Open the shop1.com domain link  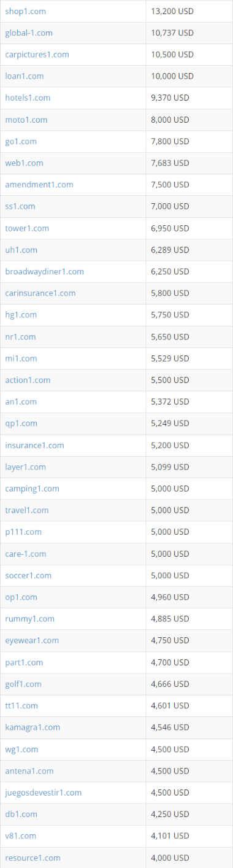[x=25, y=11]
